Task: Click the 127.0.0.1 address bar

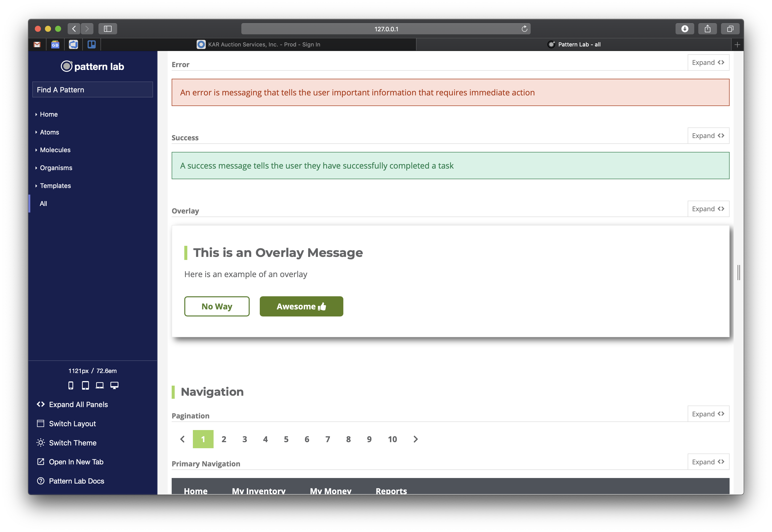Action: tap(386, 29)
